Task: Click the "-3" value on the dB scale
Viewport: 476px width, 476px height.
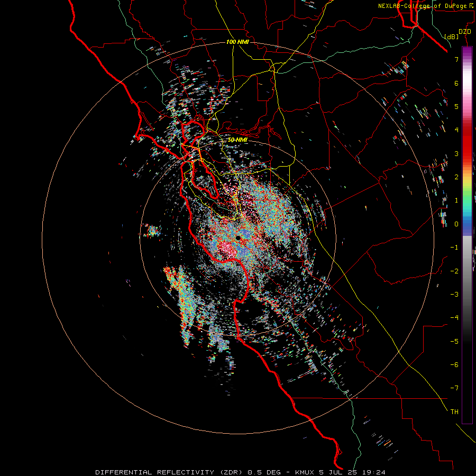Action: 454,295
